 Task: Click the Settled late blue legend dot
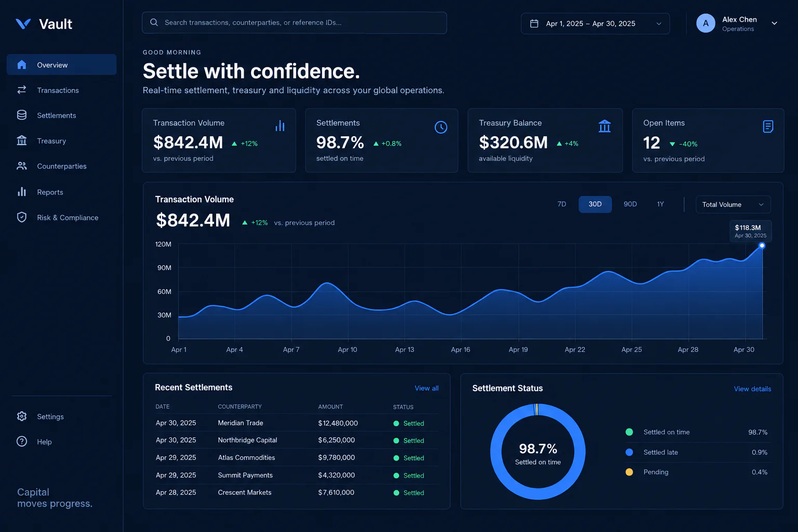(x=629, y=453)
